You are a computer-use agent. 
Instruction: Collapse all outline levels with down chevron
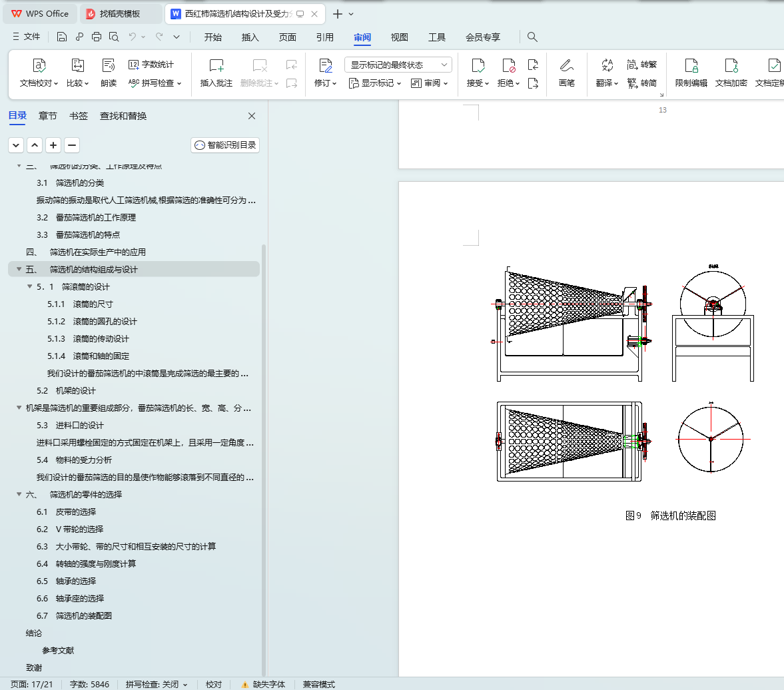(x=16, y=145)
